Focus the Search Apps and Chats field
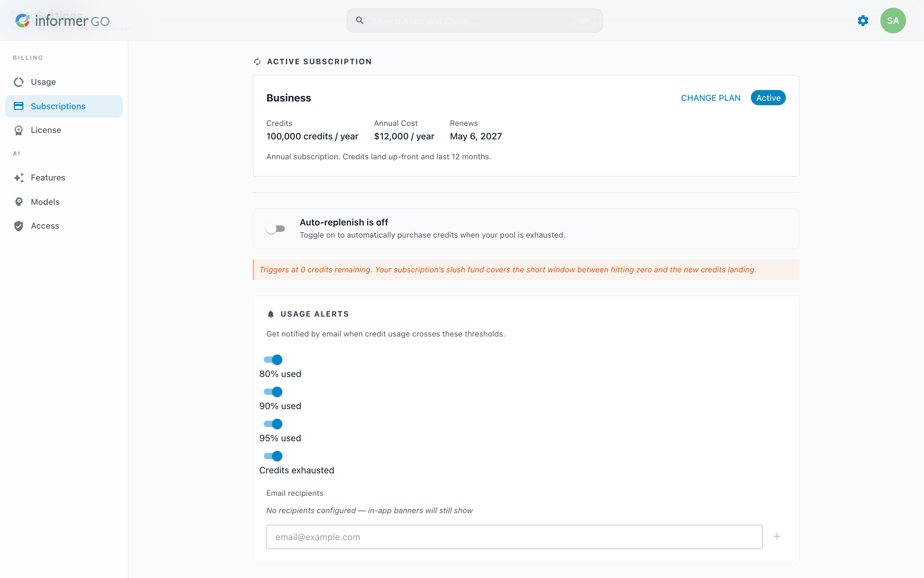This screenshot has height=578, width=924. (x=475, y=21)
